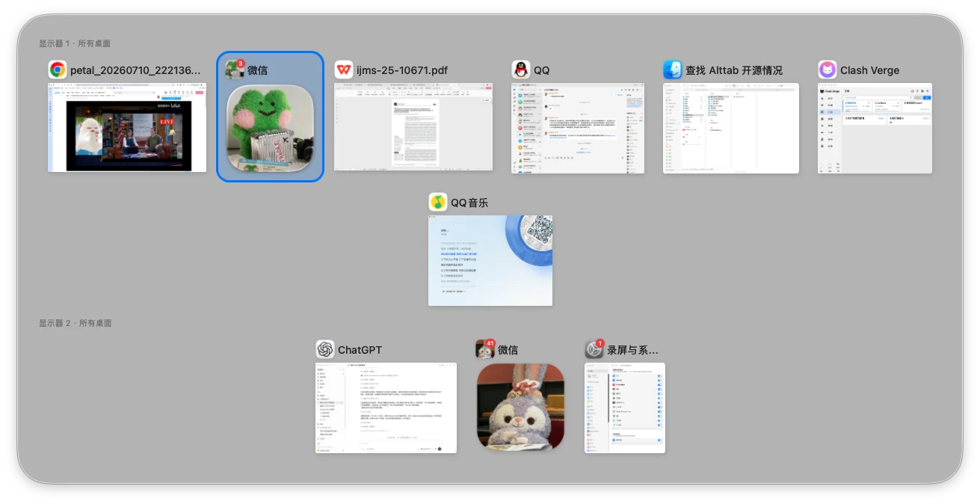Select the Clash Verge window thumbnail
980x504 pixels.
coord(875,128)
